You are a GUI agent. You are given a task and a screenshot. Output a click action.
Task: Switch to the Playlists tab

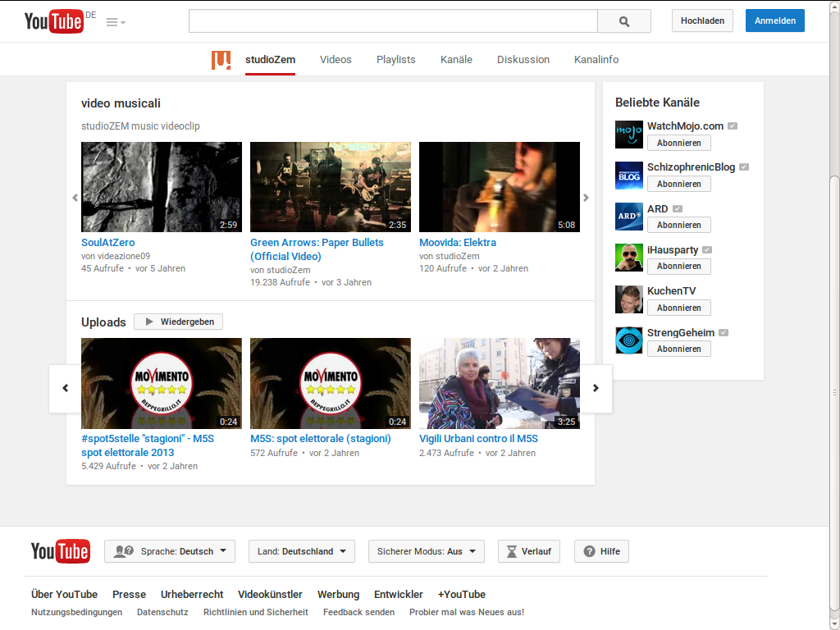click(395, 60)
